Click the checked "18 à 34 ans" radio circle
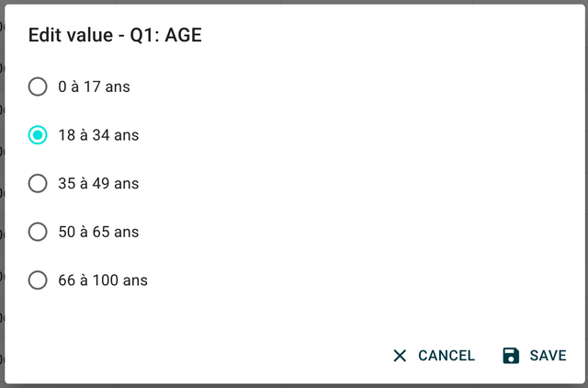The height and width of the screenshot is (388, 588). (38, 135)
